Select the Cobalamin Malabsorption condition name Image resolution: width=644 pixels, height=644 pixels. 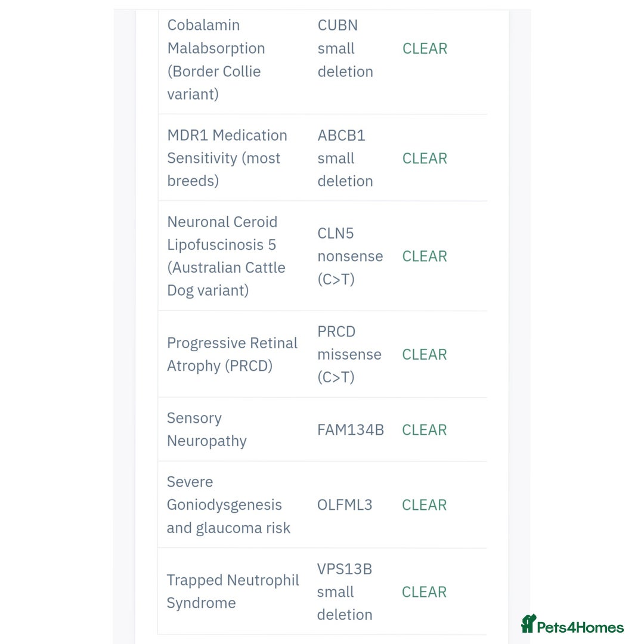tap(216, 60)
